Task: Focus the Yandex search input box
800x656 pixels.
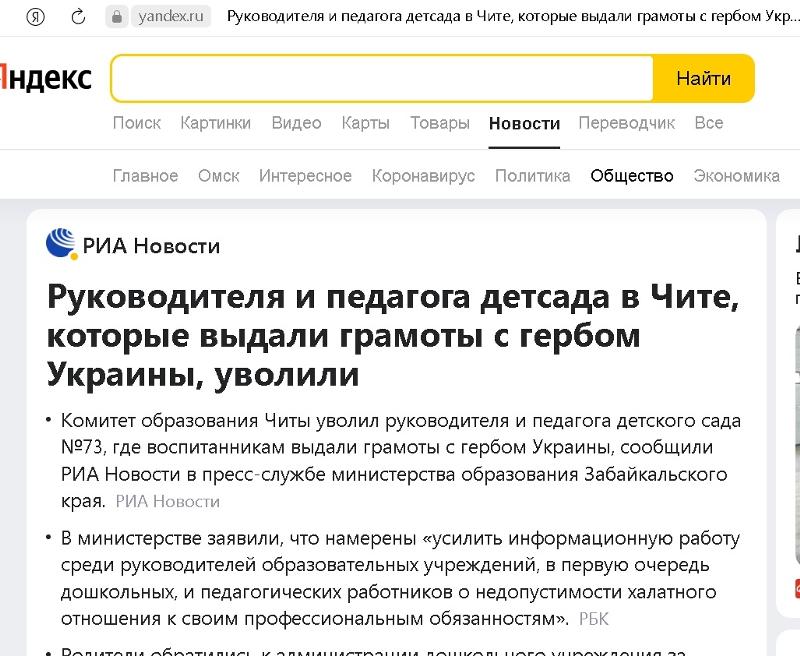Action: point(382,78)
